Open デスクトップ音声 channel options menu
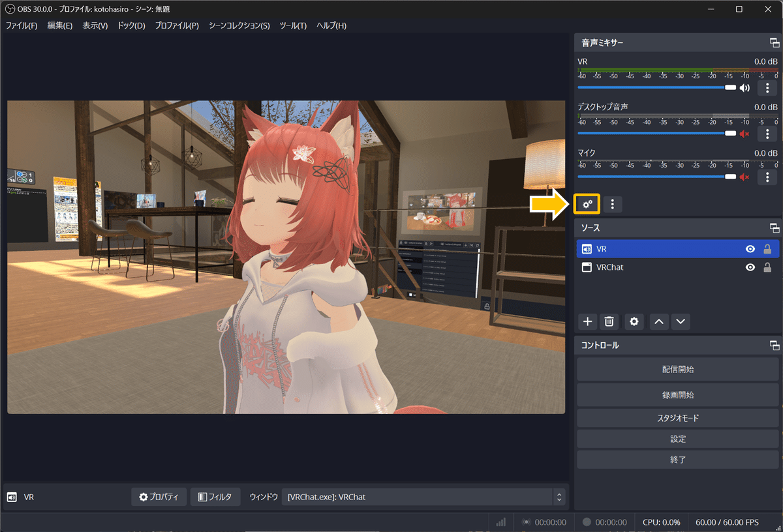This screenshot has width=783, height=532. pos(767,134)
